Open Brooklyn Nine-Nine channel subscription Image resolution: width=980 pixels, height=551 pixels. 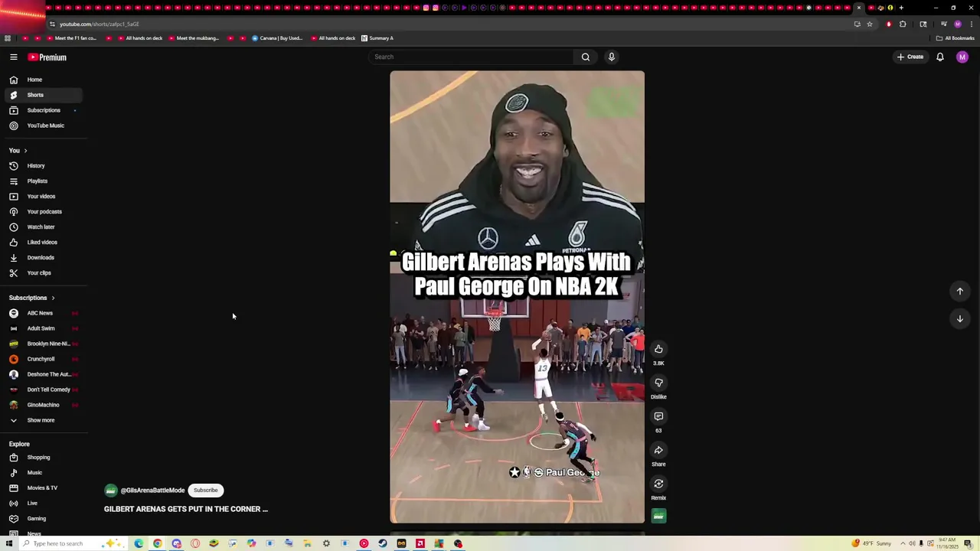[x=43, y=344]
